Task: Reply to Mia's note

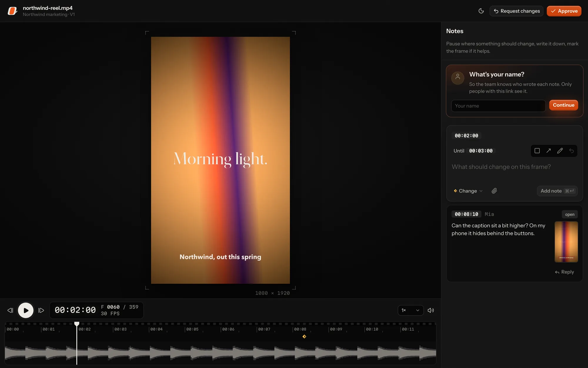Action: [x=564, y=272]
